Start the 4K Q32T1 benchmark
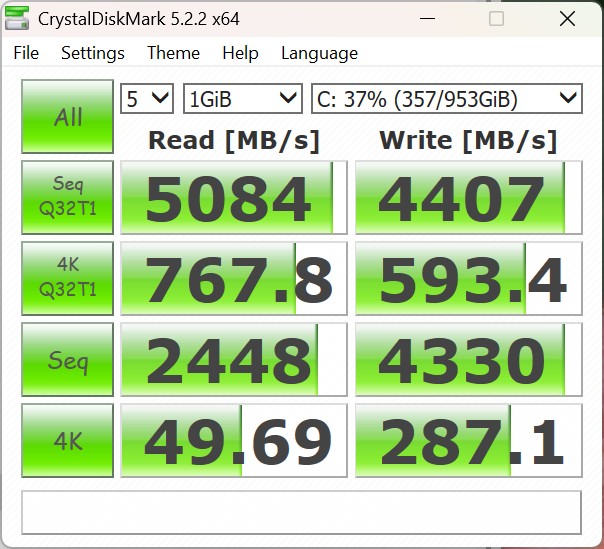The height and width of the screenshot is (549, 604). click(67, 278)
